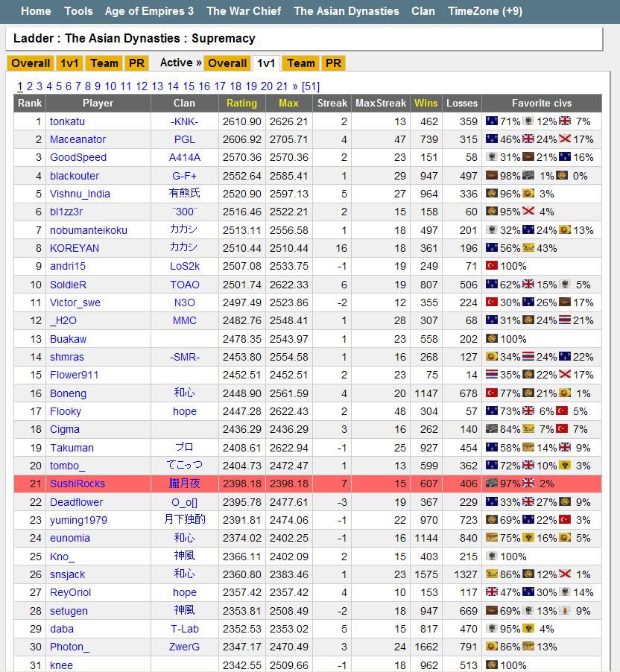Open Clan menu in navigation
620x672 pixels.
coord(423,11)
